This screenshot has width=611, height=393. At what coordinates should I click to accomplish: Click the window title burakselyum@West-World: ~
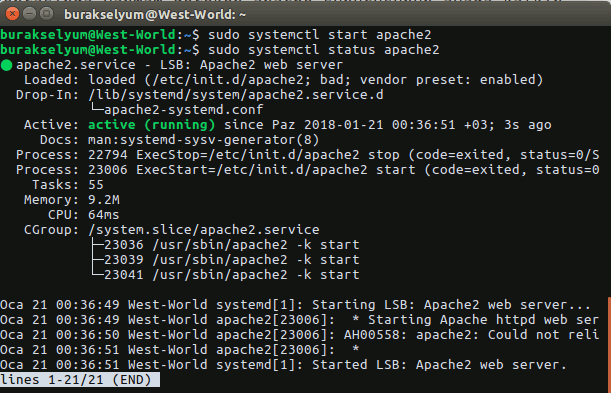coord(155,15)
